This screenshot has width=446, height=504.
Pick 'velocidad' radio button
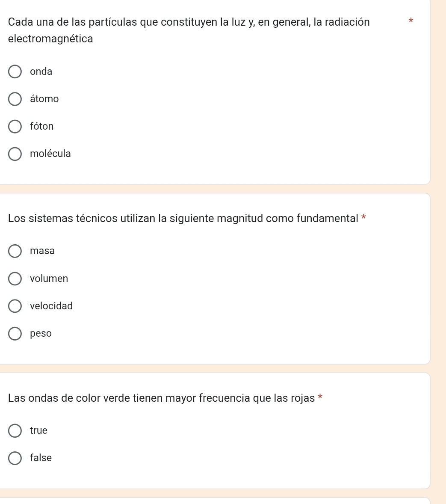[15, 306]
